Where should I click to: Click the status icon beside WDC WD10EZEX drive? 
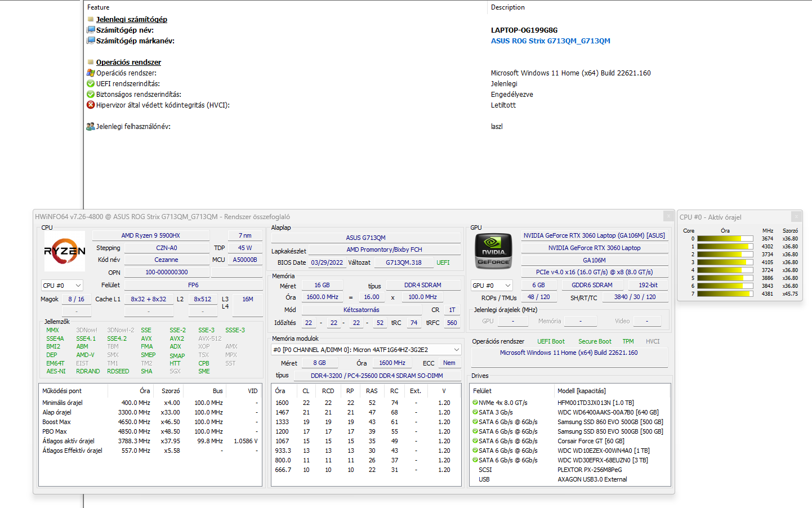[x=475, y=451]
